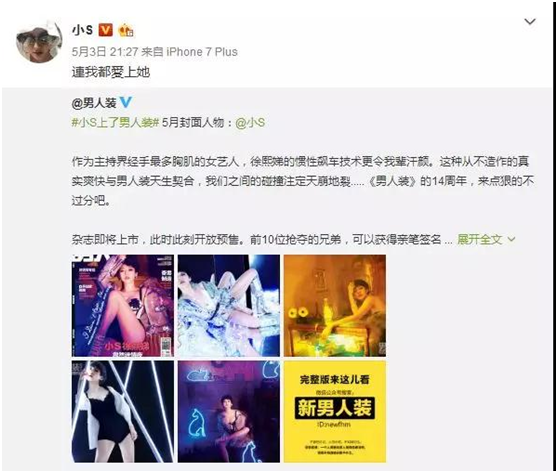Open the neon cat signs photo thumbnail
The image size is (558, 473).
(x=229, y=411)
